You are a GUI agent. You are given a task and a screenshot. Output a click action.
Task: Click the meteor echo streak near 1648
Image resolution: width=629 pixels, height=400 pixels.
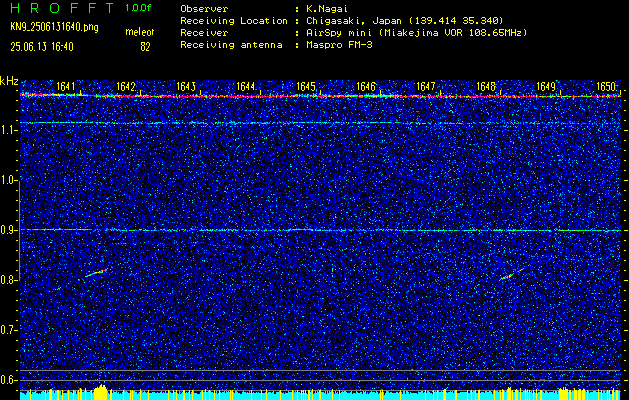click(510, 274)
